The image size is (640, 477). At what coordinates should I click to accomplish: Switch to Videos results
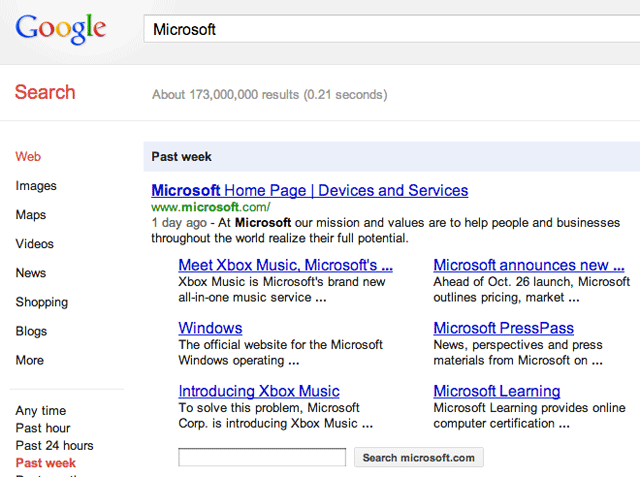point(34,244)
